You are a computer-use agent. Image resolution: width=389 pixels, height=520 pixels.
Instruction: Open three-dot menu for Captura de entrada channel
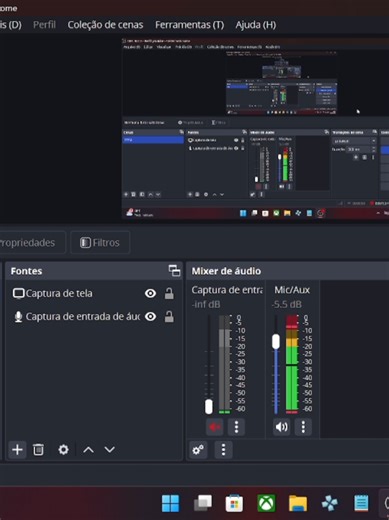pyautogui.click(x=236, y=427)
